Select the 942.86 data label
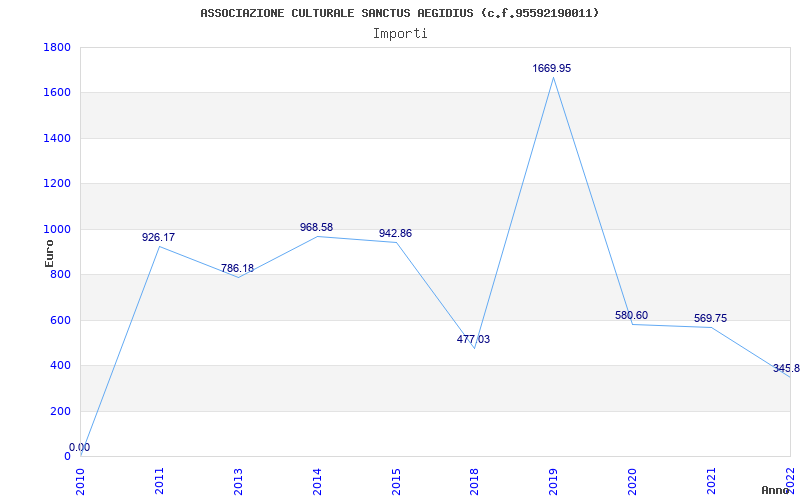Viewport: 800px width, 500px height. pyautogui.click(x=395, y=234)
